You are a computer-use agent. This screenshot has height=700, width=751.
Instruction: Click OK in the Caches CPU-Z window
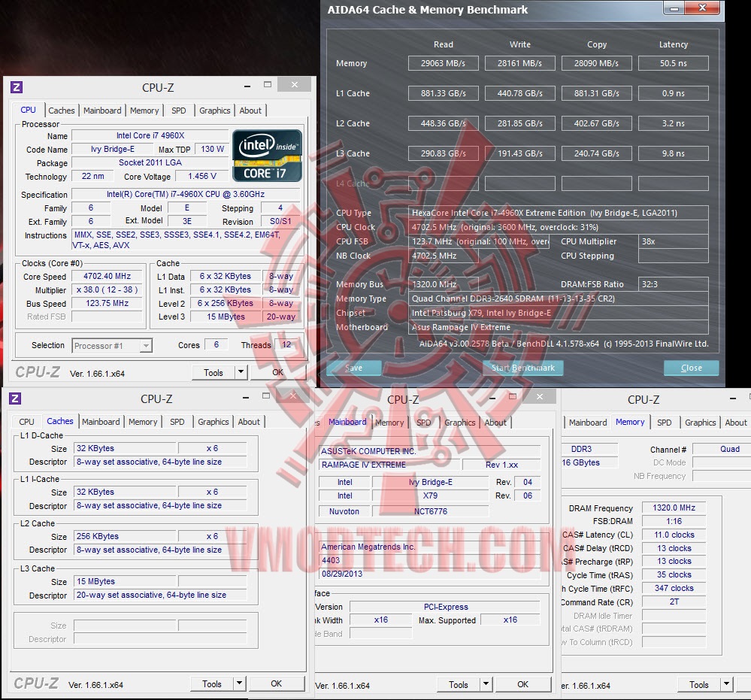coord(277,683)
